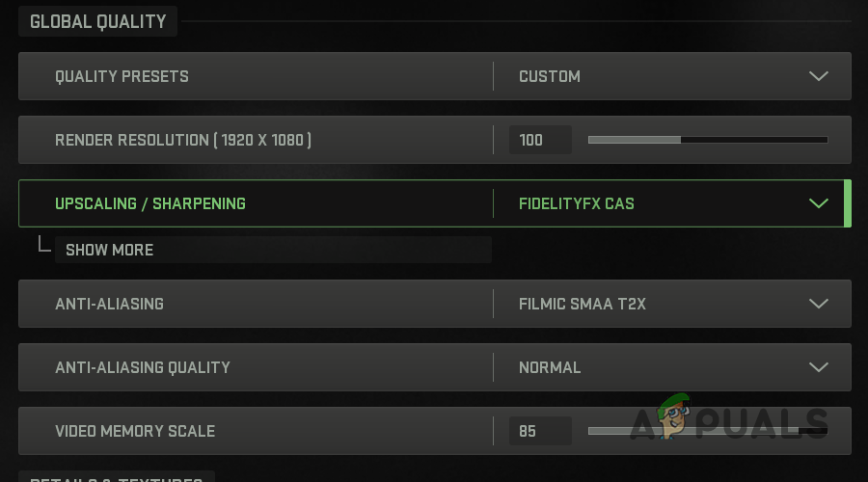The width and height of the screenshot is (868, 482).
Task: Select the Quality Presets setting label
Action: point(122,76)
